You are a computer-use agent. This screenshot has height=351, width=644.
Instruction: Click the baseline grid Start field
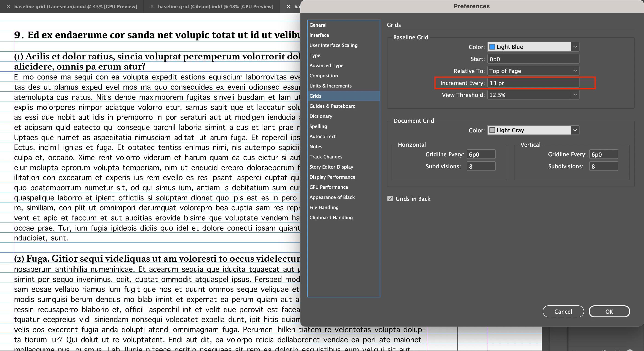pos(533,59)
